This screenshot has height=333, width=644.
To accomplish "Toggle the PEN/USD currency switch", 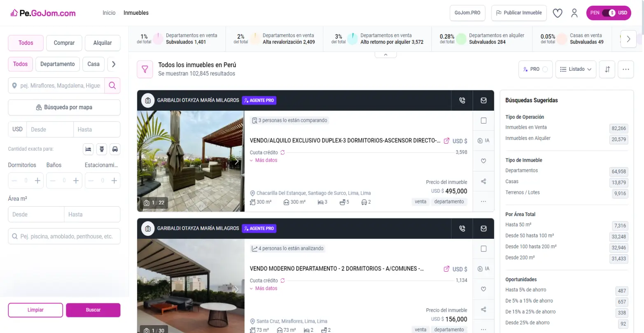I will tap(608, 13).
